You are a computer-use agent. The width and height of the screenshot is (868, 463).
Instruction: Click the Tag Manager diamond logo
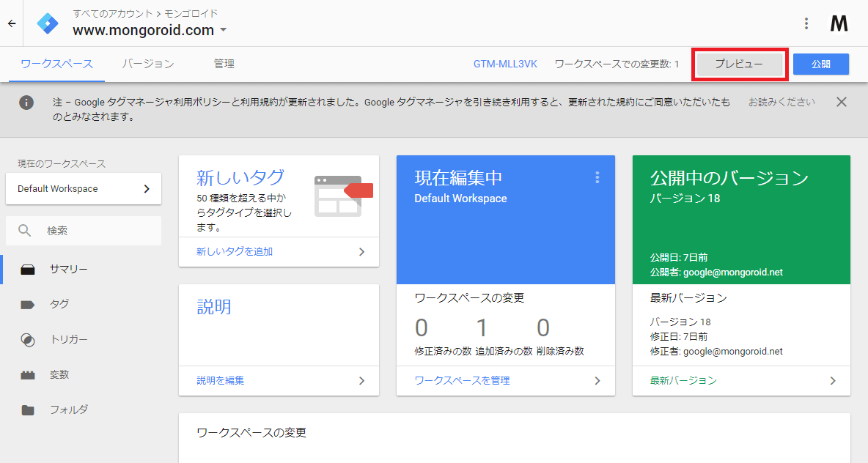[x=48, y=23]
